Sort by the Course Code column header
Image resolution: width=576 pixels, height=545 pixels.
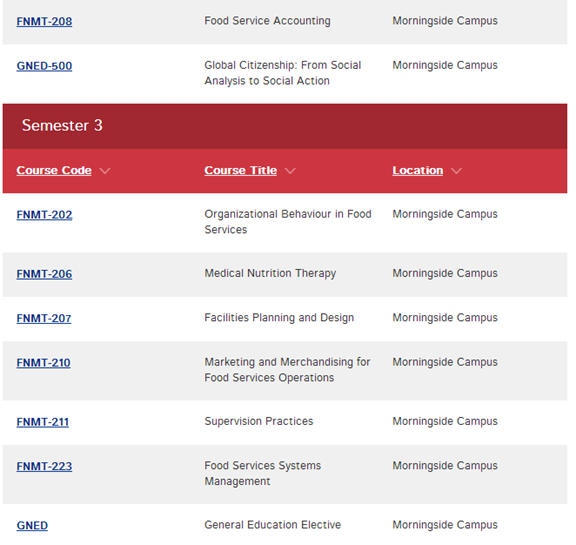coord(54,170)
